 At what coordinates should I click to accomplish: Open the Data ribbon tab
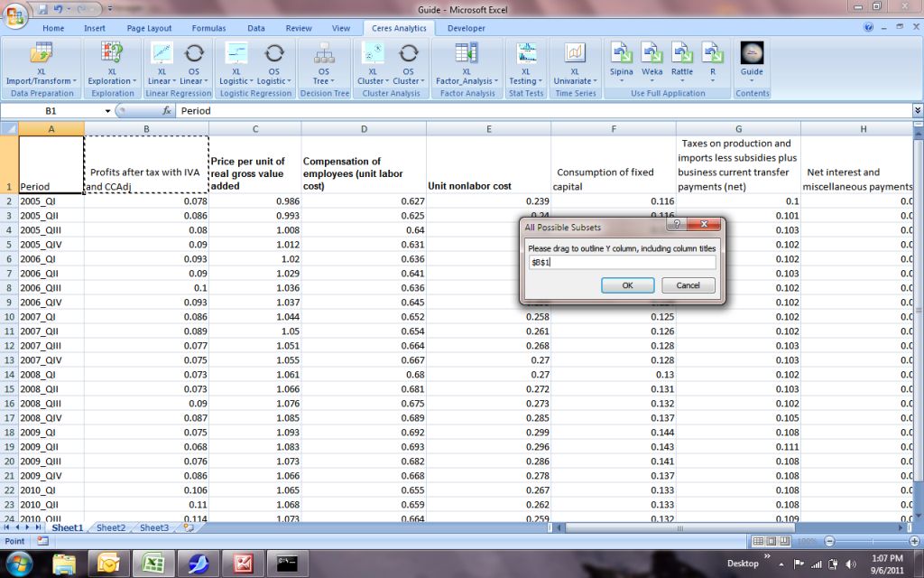click(x=255, y=28)
